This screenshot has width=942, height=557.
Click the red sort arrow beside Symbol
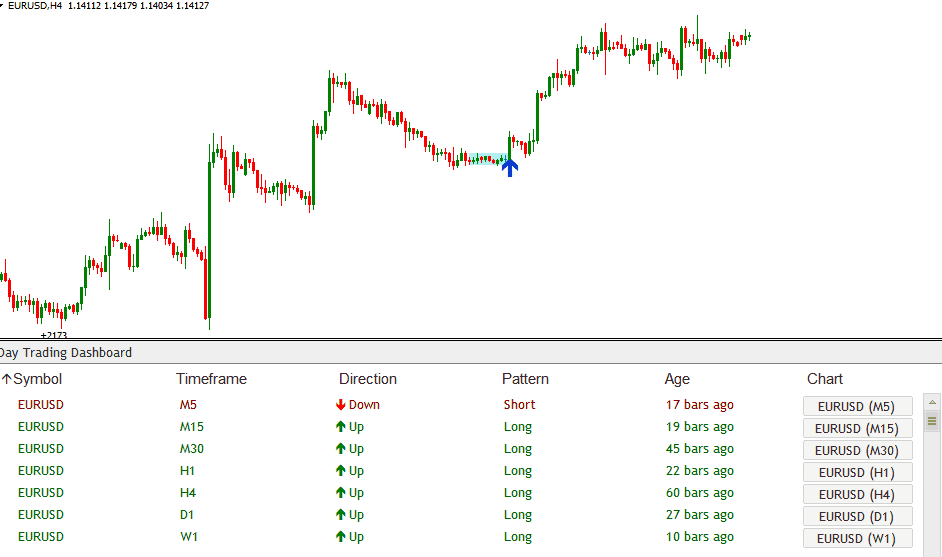pos(6,379)
